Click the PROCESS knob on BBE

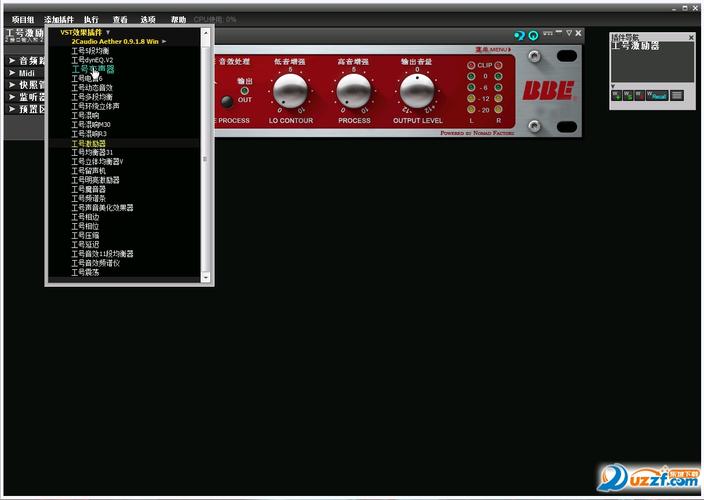point(354,90)
